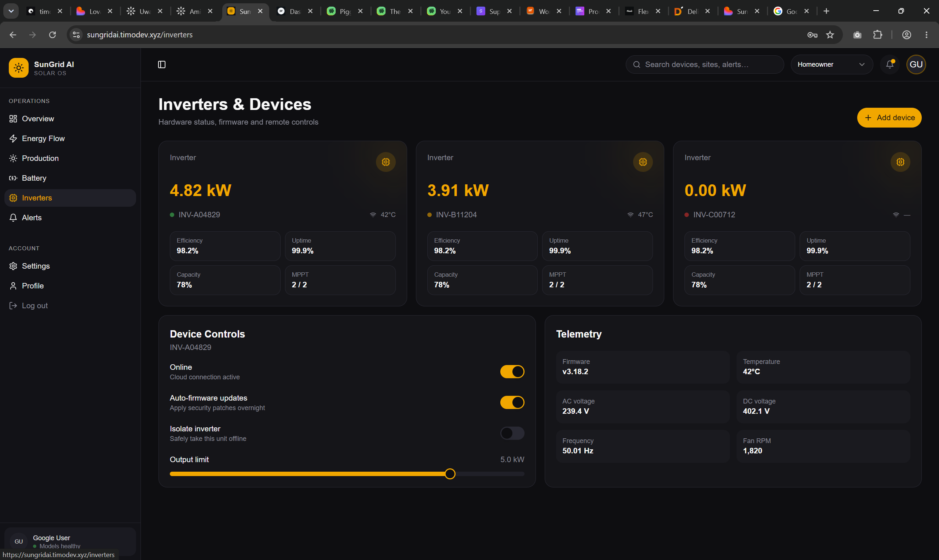Select Inverters in the sidebar
Image resolution: width=939 pixels, height=560 pixels.
tap(70, 198)
